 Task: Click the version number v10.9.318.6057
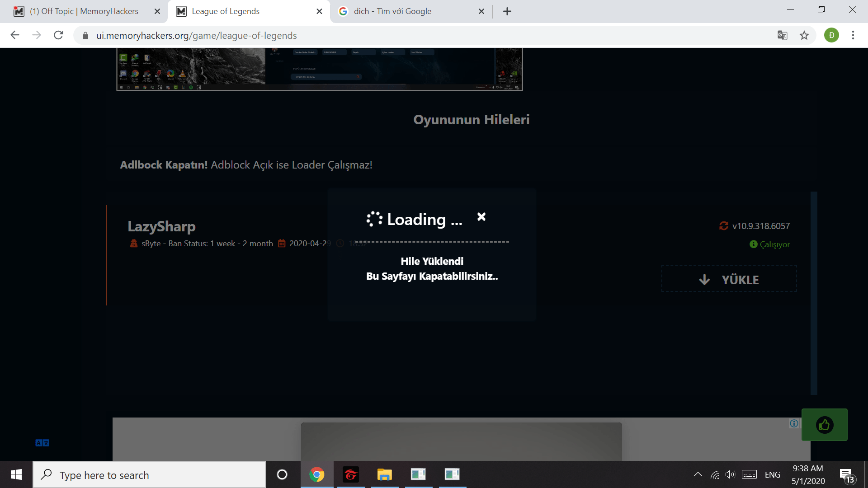point(761,226)
